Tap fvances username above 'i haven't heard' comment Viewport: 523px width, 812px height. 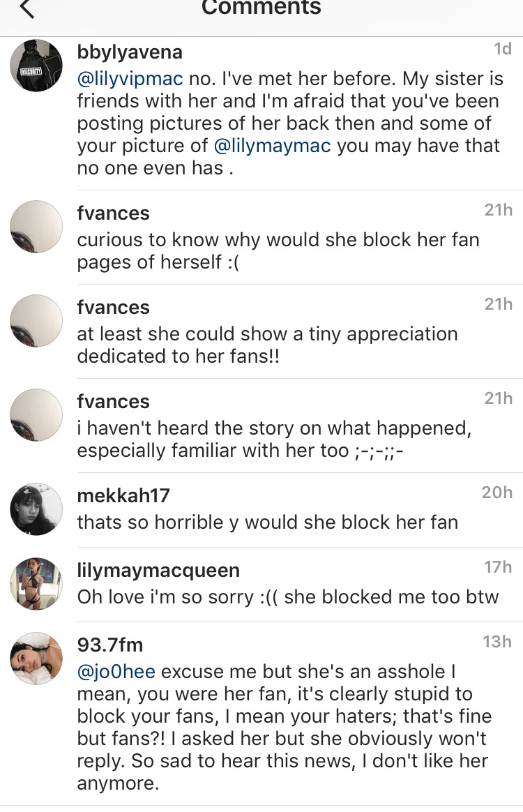[113, 401]
